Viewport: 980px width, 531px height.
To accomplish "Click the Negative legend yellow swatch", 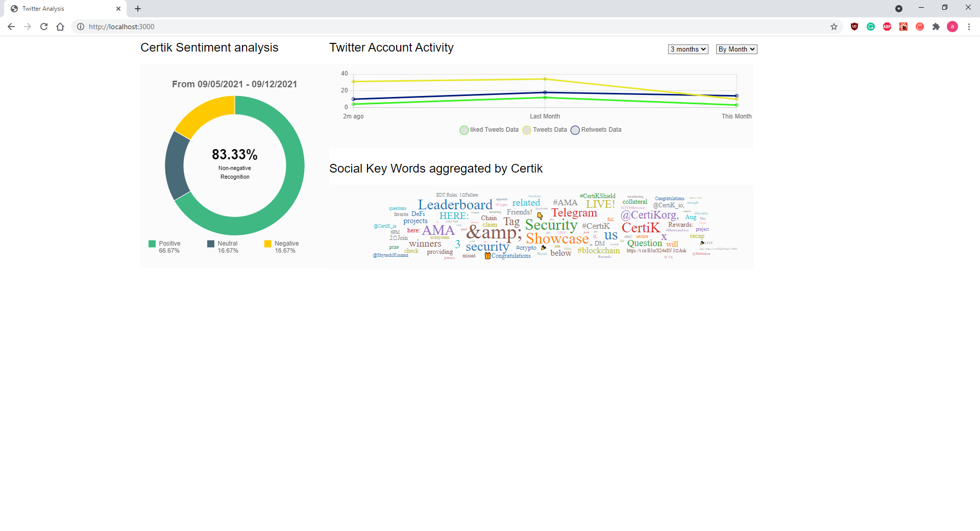I will pyautogui.click(x=268, y=244).
